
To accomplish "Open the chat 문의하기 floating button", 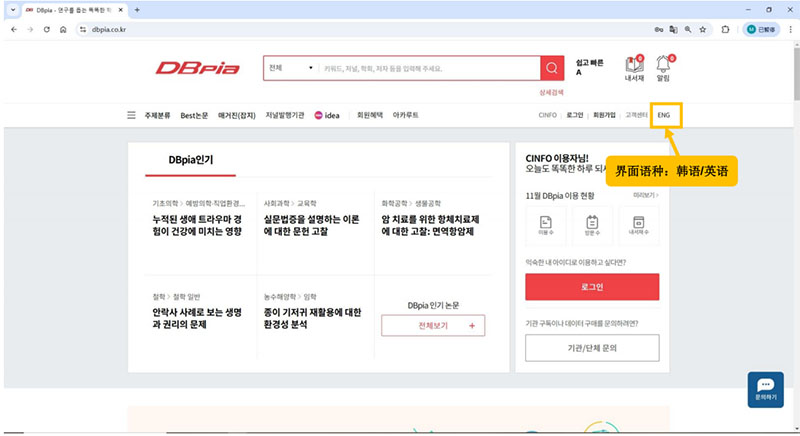I will click(765, 389).
